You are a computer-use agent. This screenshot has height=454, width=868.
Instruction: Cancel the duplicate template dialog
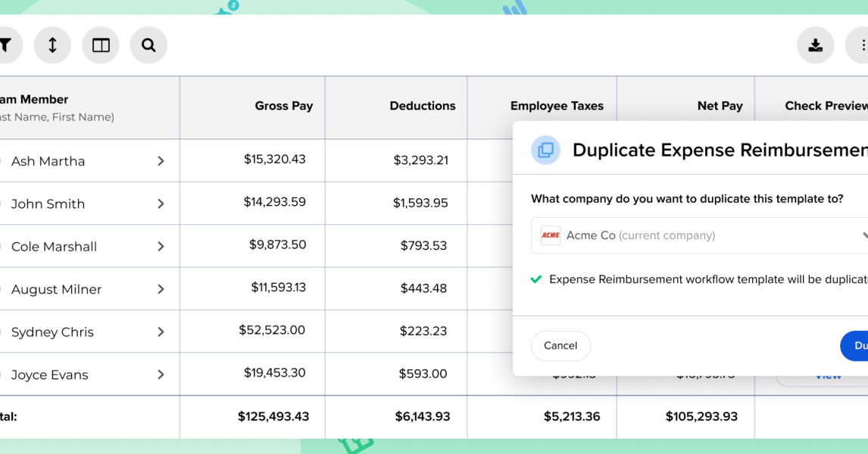pyautogui.click(x=560, y=346)
